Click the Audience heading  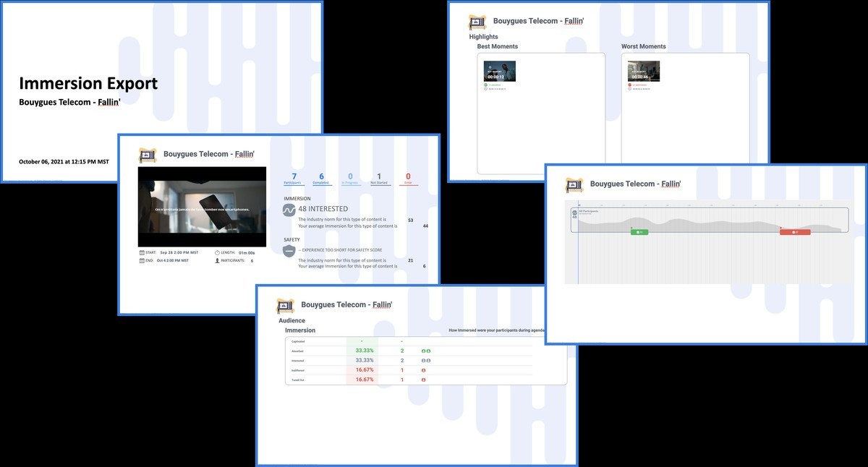pyautogui.click(x=292, y=320)
